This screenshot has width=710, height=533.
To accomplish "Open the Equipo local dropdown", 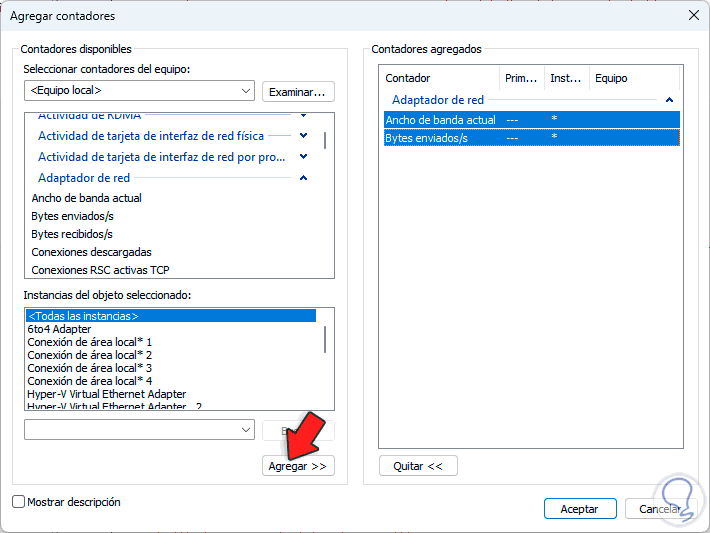I will coord(246,91).
